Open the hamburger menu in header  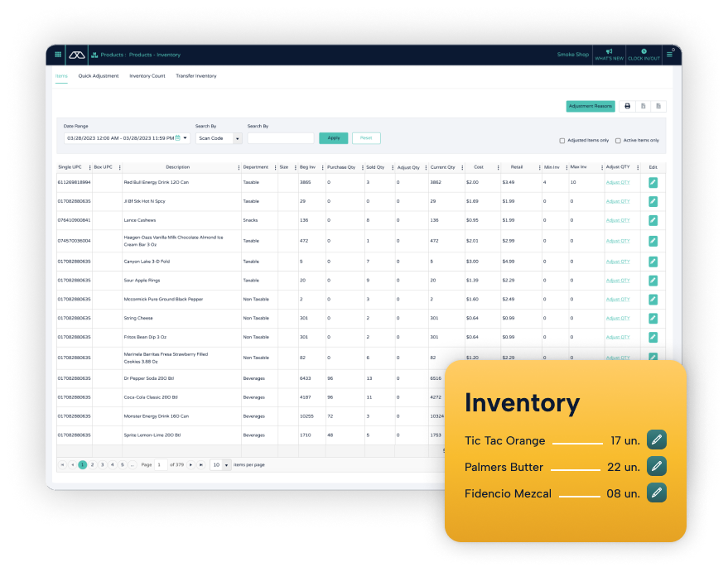click(x=669, y=55)
